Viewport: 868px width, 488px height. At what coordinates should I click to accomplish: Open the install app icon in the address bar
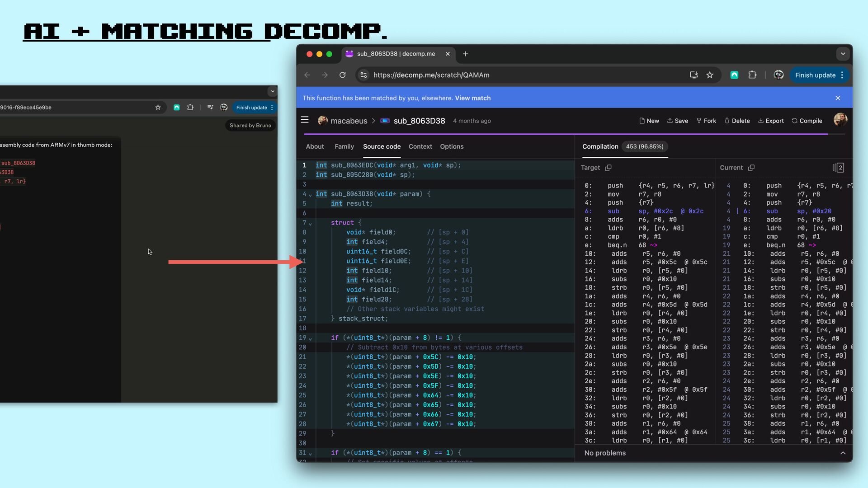693,75
